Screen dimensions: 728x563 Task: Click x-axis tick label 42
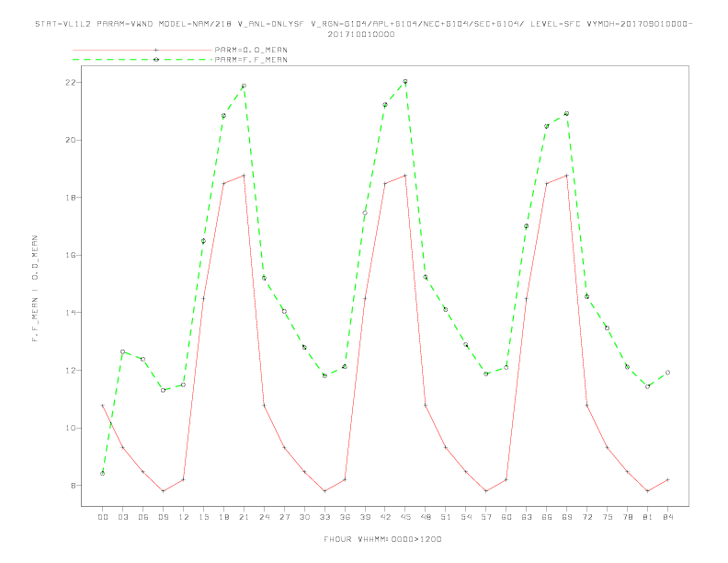385,517
